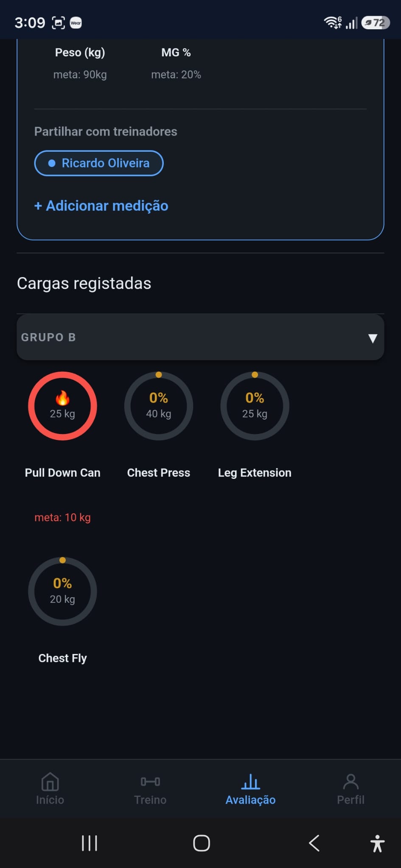Tap the Treino dumbbell icon
Image resolution: width=401 pixels, height=868 pixels.
(x=150, y=781)
